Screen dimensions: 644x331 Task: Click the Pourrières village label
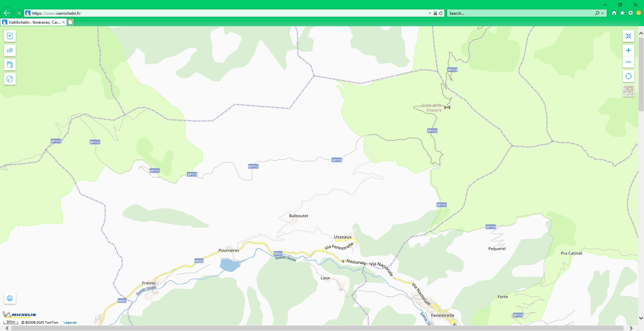[229, 251]
